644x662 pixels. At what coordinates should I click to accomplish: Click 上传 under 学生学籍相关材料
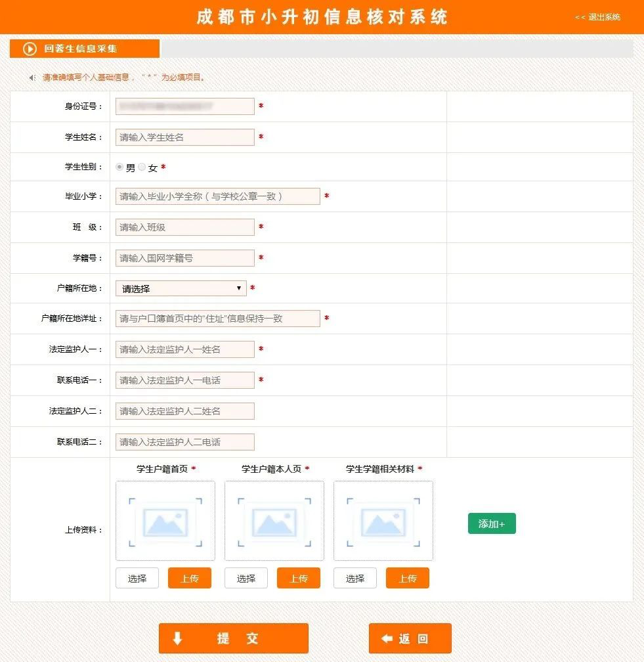[x=407, y=578]
